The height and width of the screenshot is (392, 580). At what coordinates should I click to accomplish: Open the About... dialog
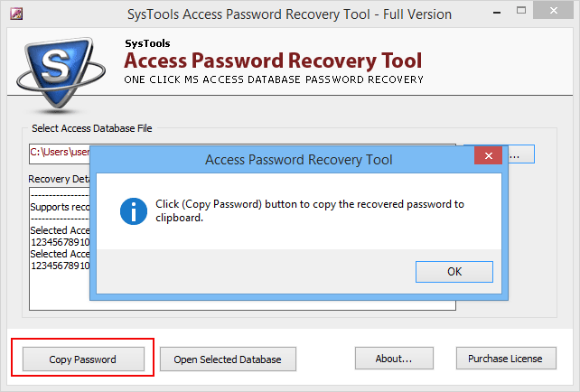[394, 358]
